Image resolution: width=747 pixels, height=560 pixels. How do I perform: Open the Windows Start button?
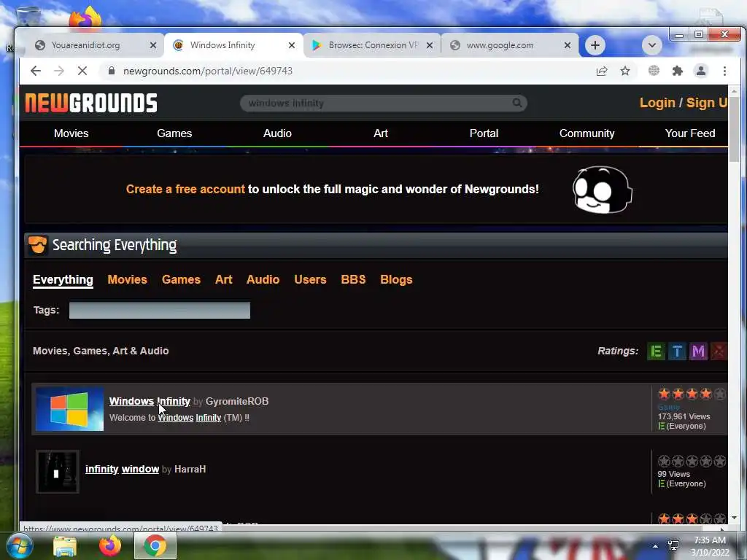[x=19, y=545]
